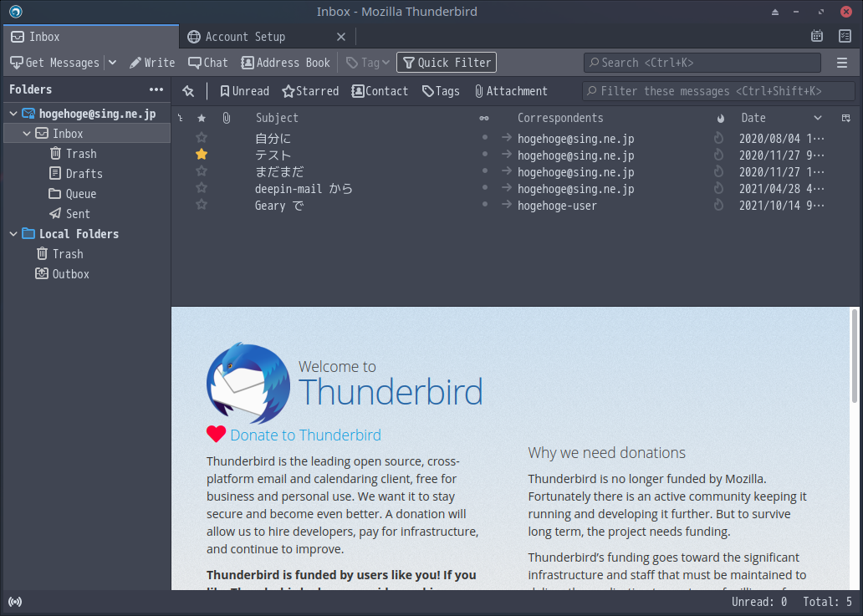Open the calendar panel icon
This screenshot has width=863, height=616.
pos(818,36)
